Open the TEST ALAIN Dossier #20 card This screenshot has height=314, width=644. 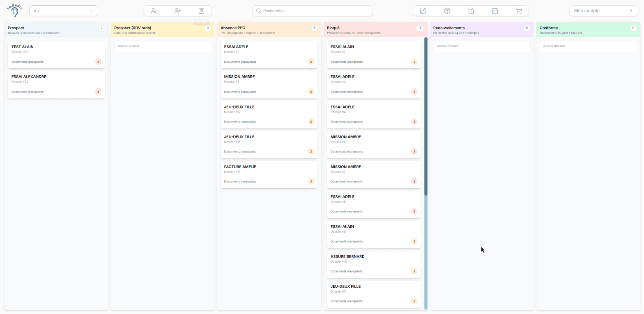tap(56, 55)
